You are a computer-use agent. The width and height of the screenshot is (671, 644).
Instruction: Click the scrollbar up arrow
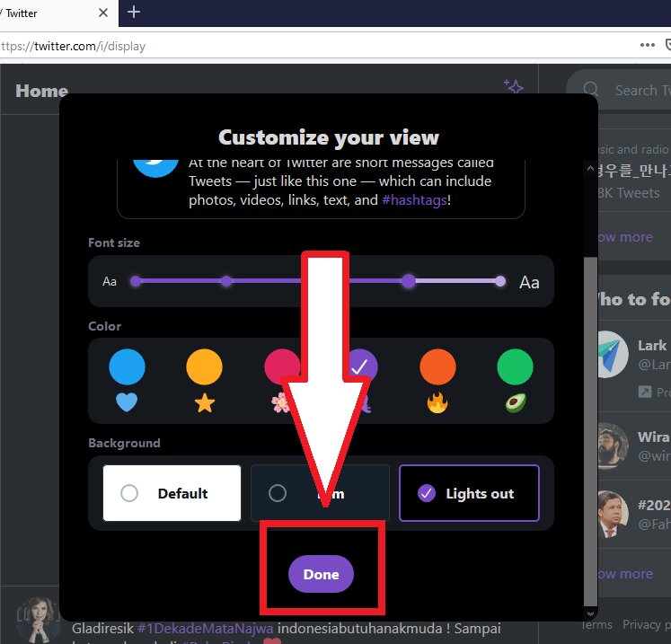pyautogui.click(x=590, y=168)
